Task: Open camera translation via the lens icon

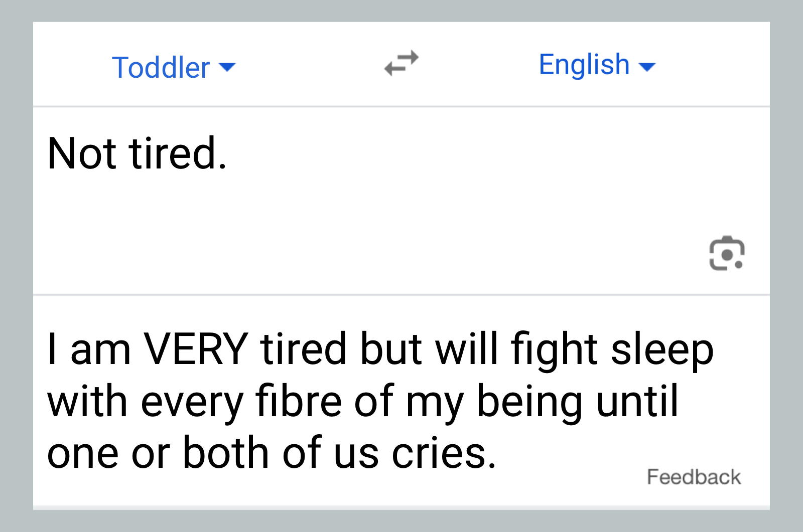Action: pos(726,253)
